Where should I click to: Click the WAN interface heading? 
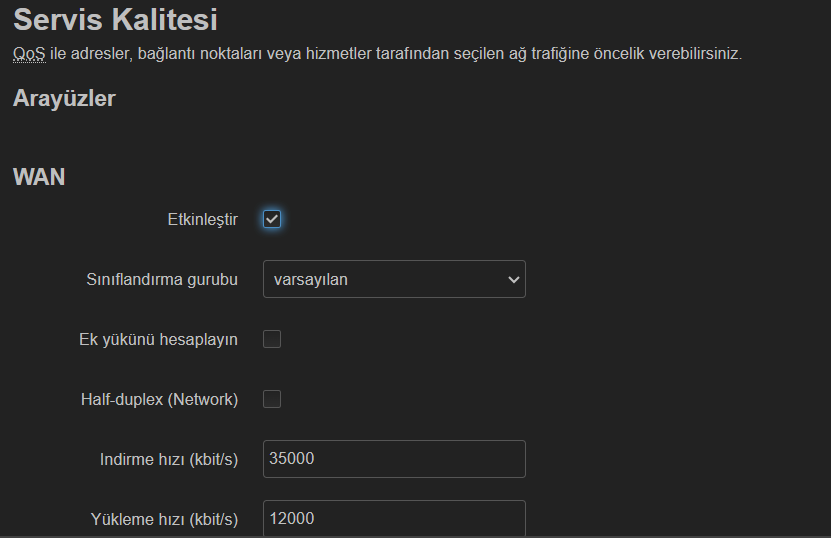tap(39, 177)
